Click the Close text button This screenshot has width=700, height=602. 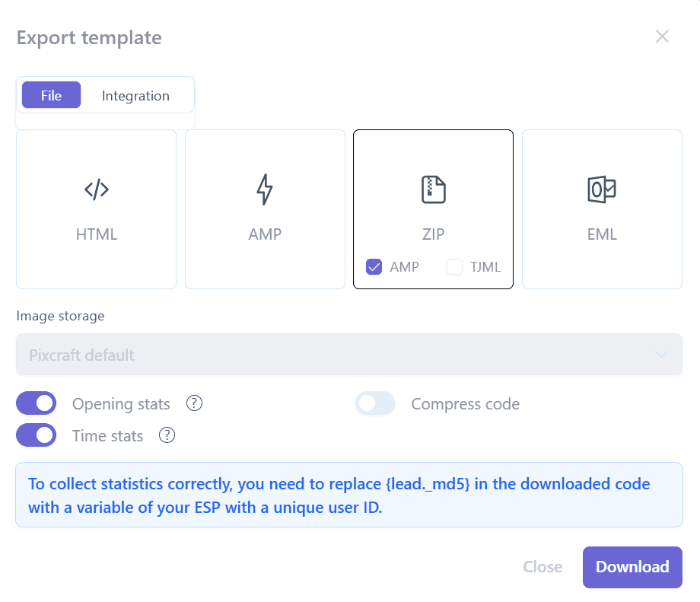542,567
